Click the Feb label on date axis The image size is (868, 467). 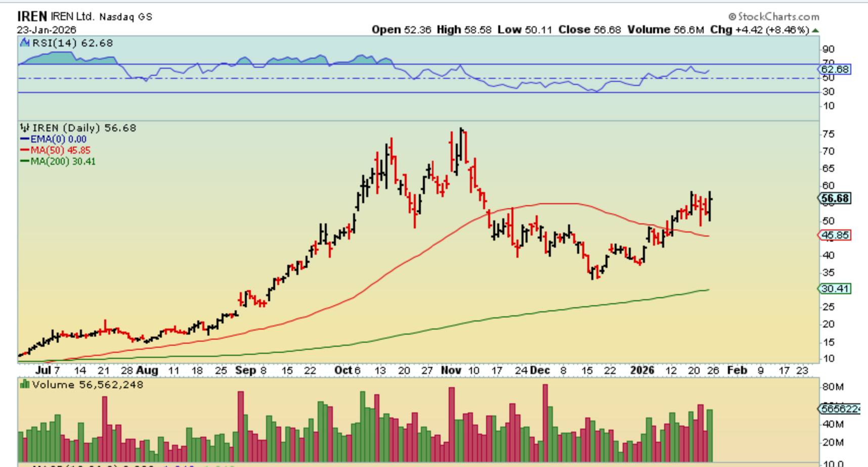click(737, 370)
